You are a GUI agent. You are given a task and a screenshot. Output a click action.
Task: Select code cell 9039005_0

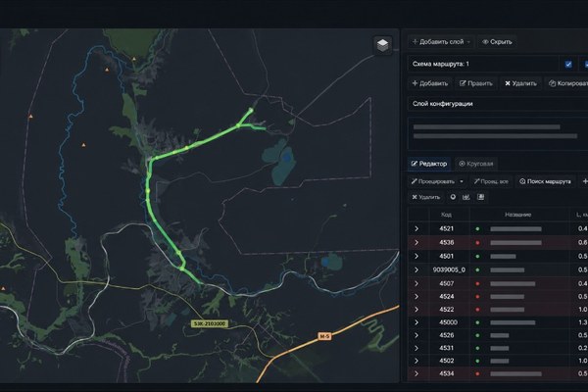click(x=449, y=270)
